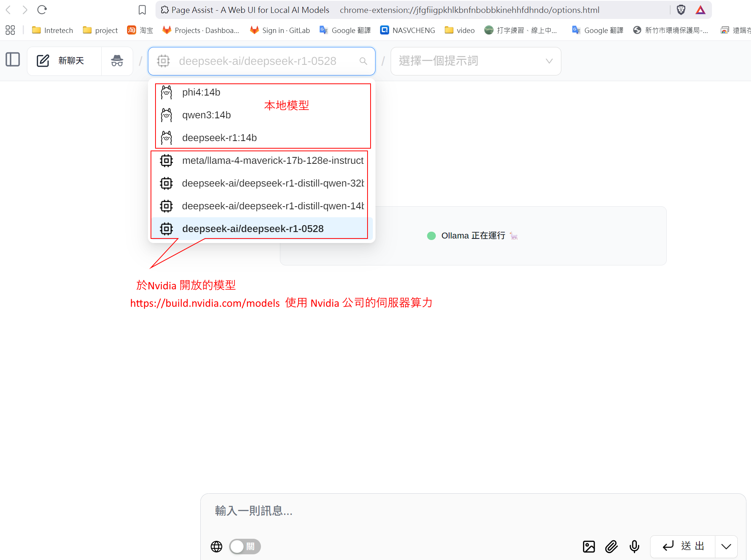
Task: Toggle the left sidebar panel icon
Action: (x=13, y=60)
